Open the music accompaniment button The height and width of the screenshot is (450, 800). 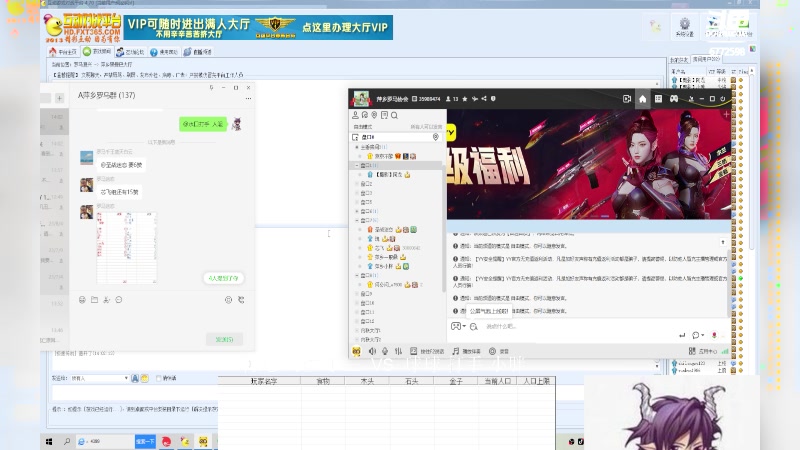coord(466,351)
